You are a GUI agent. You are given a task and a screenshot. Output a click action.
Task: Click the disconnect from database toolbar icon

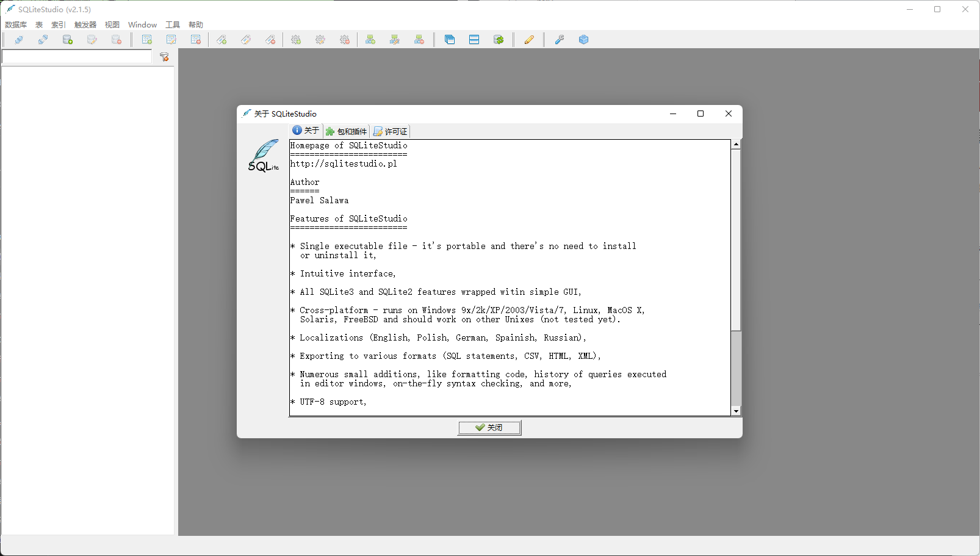tap(43, 40)
